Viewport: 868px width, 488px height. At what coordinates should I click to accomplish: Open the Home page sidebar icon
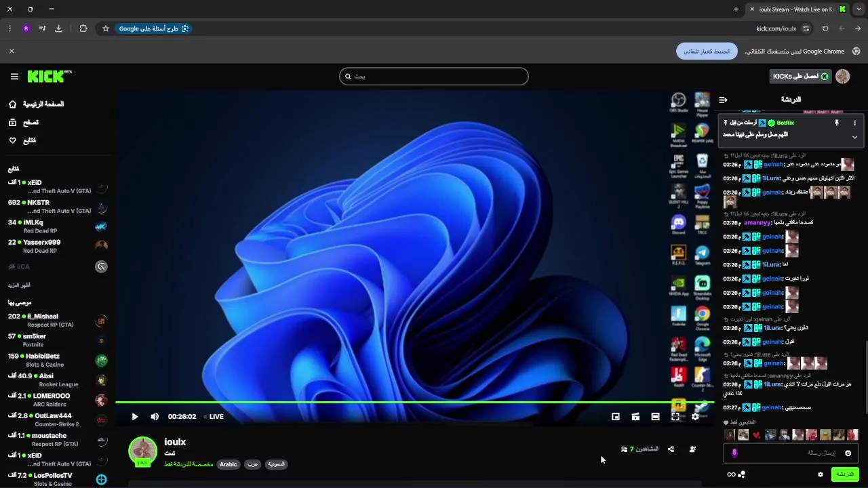12,104
